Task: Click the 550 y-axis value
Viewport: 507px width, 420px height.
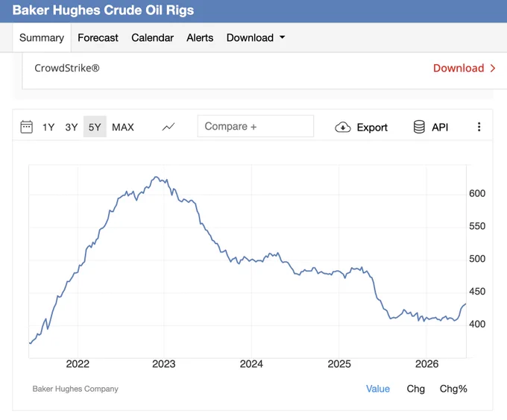Action: [x=477, y=226]
